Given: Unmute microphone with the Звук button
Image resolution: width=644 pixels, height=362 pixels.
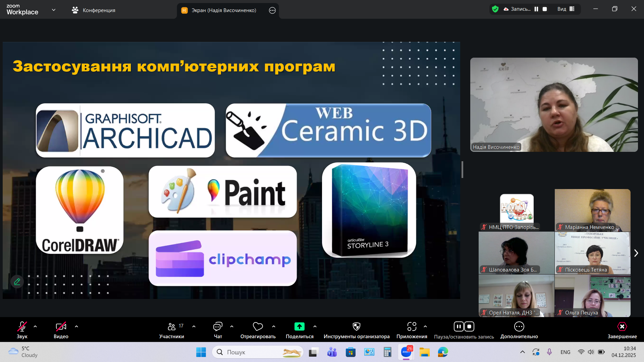Looking at the screenshot, I should [x=22, y=330].
